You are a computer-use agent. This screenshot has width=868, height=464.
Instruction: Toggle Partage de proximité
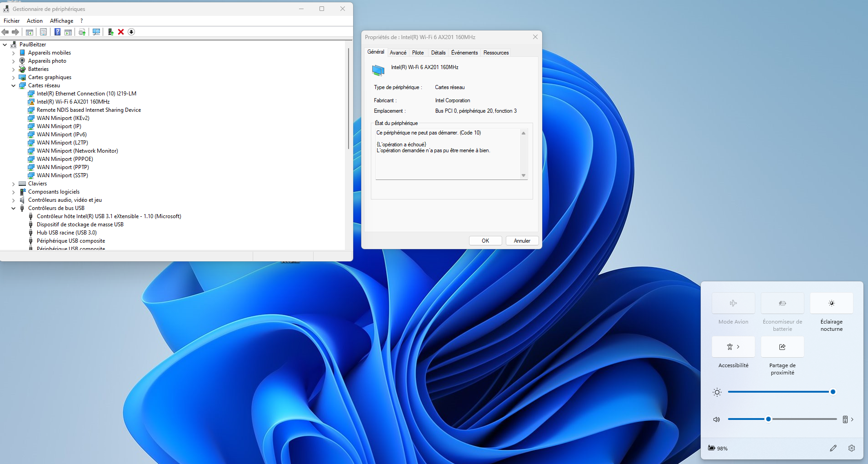[782, 347]
